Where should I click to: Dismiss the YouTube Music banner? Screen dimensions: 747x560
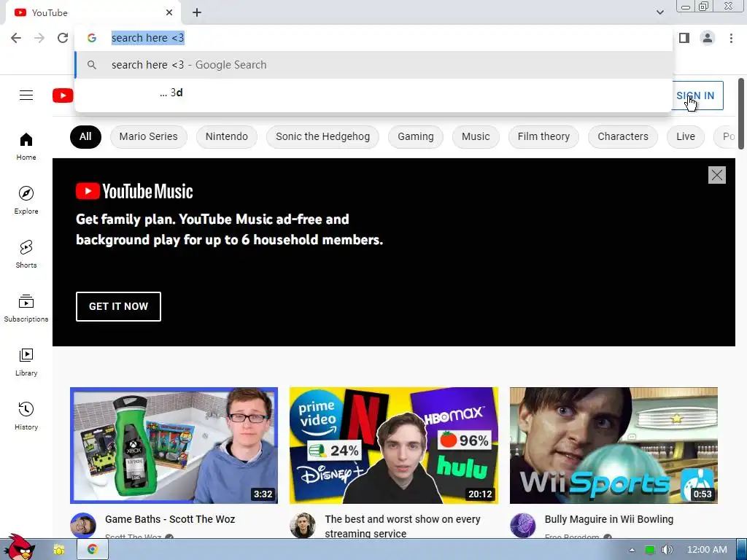[x=717, y=175]
